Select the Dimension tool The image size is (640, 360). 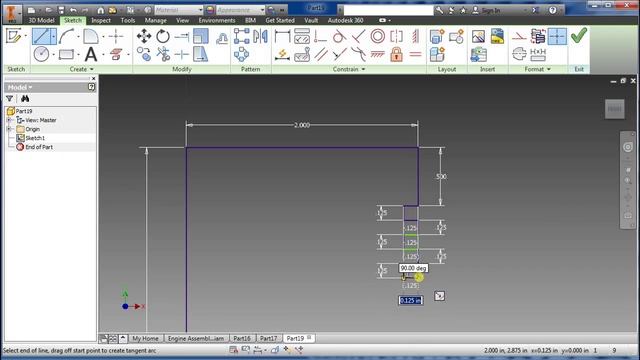pyautogui.click(x=282, y=36)
